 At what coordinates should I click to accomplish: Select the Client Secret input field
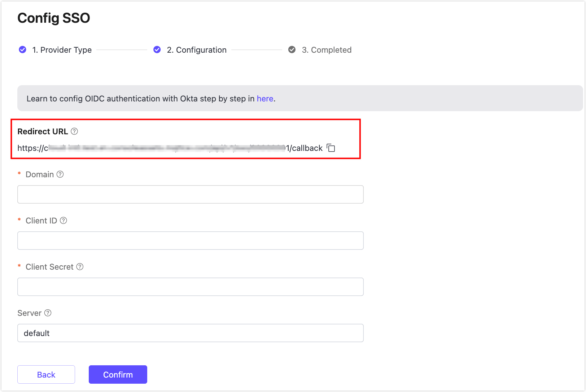pos(190,287)
